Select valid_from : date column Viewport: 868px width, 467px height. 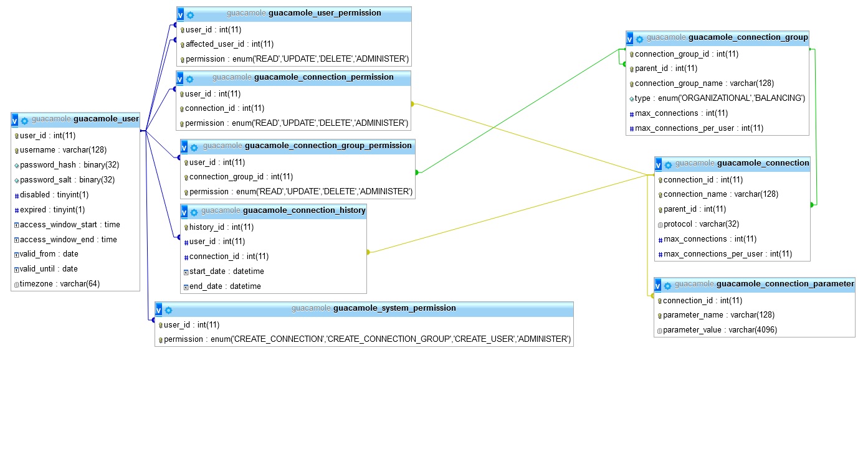coord(75,254)
